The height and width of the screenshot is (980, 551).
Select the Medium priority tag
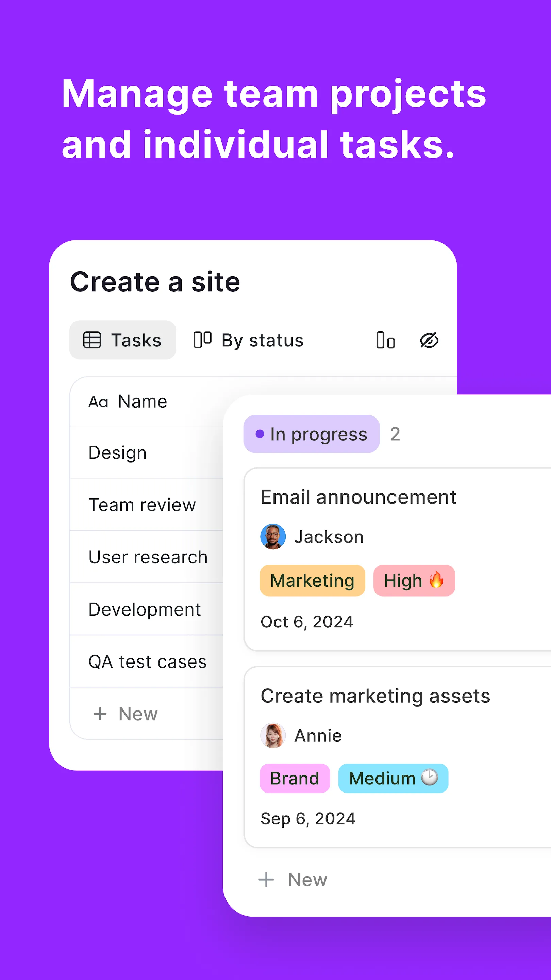point(393,778)
